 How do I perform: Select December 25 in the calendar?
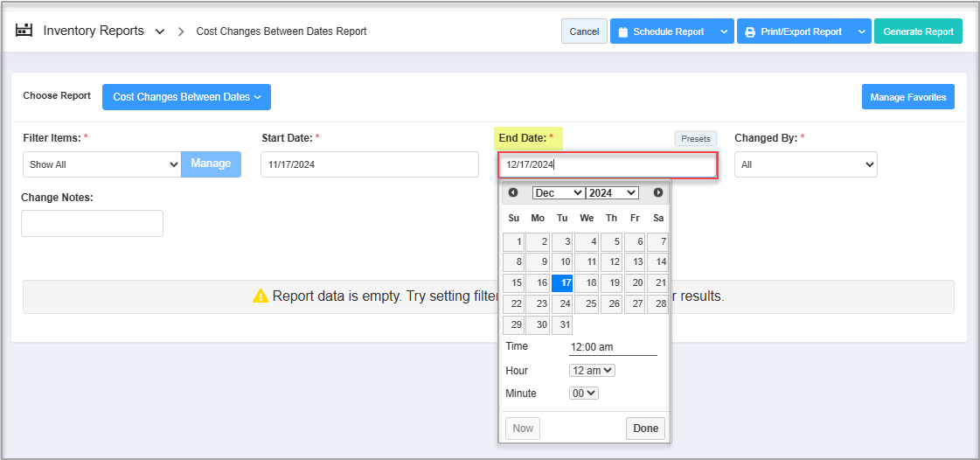pyautogui.click(x=586, y=304)
